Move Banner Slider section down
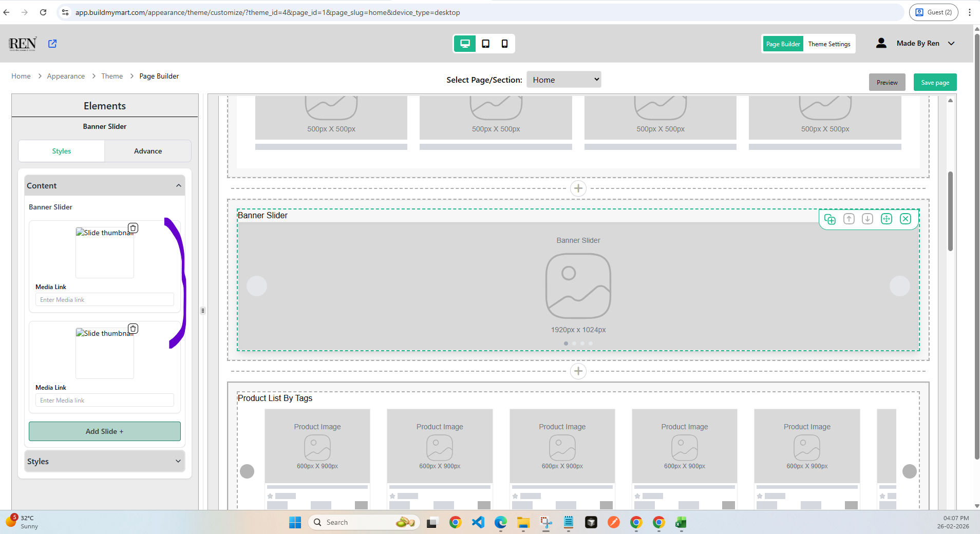 tap(868, 219)
